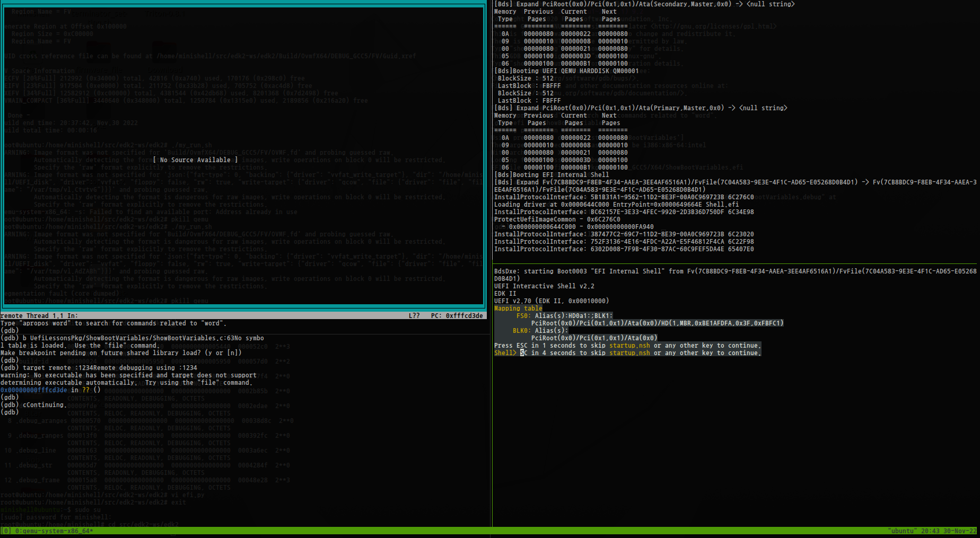Click the vertical divider between tmux panes
Viewport: 980px width, 538px height.
[492, 265]
